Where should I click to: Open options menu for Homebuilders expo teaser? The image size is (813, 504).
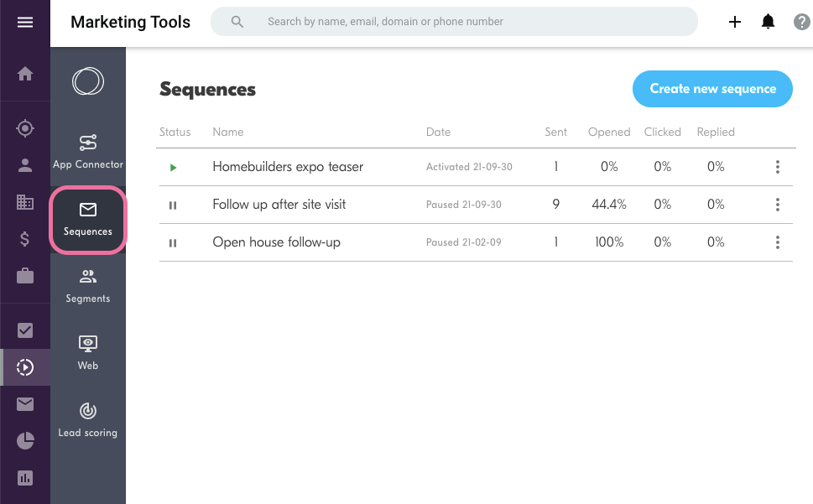(777, 167)
